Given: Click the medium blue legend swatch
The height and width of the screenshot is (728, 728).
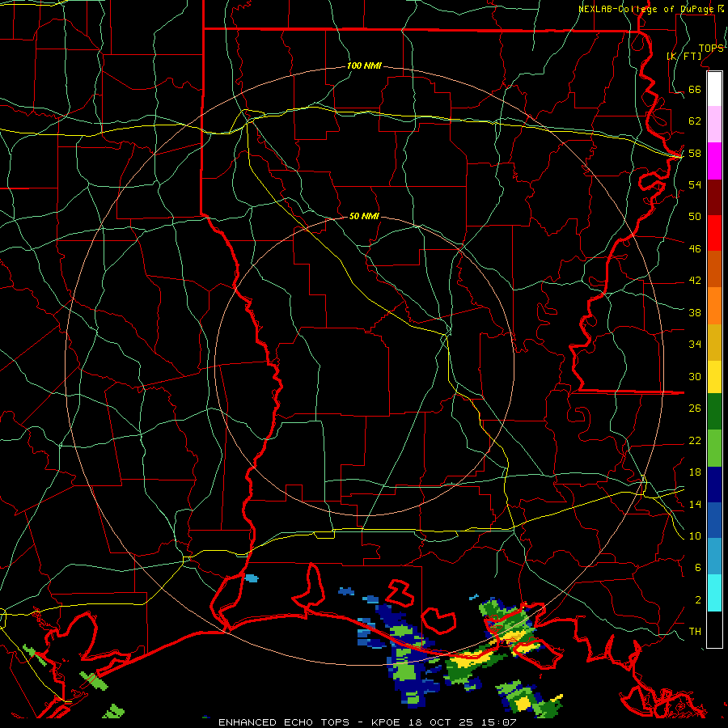Looking at the screenshot, I should (x=714, y=520).
